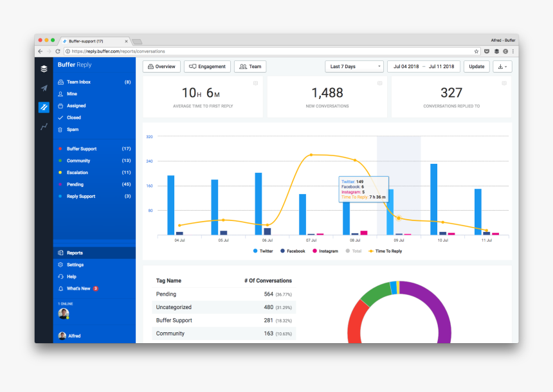553x392 pixels.
Task: Click the Update button
Action: pos(476,67)
